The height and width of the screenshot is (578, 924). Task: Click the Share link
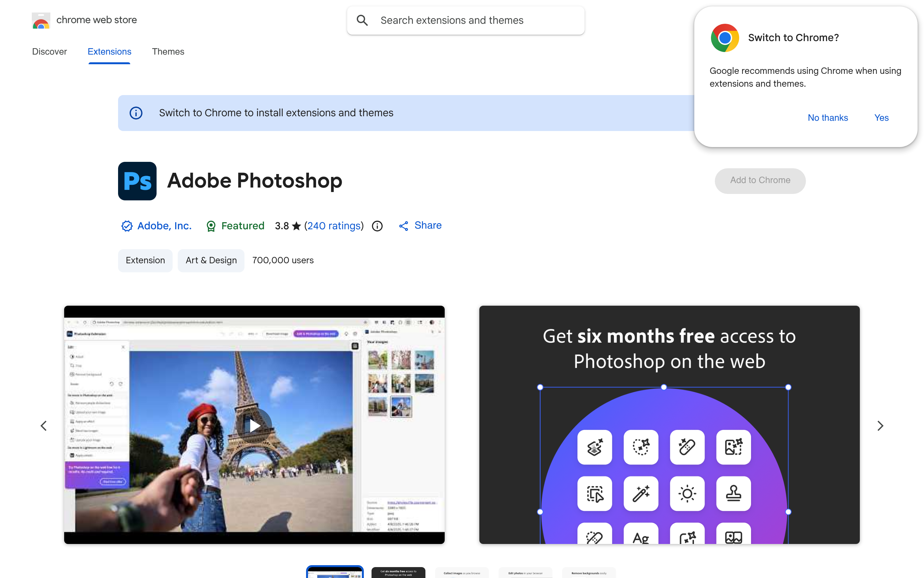(428, 225)
